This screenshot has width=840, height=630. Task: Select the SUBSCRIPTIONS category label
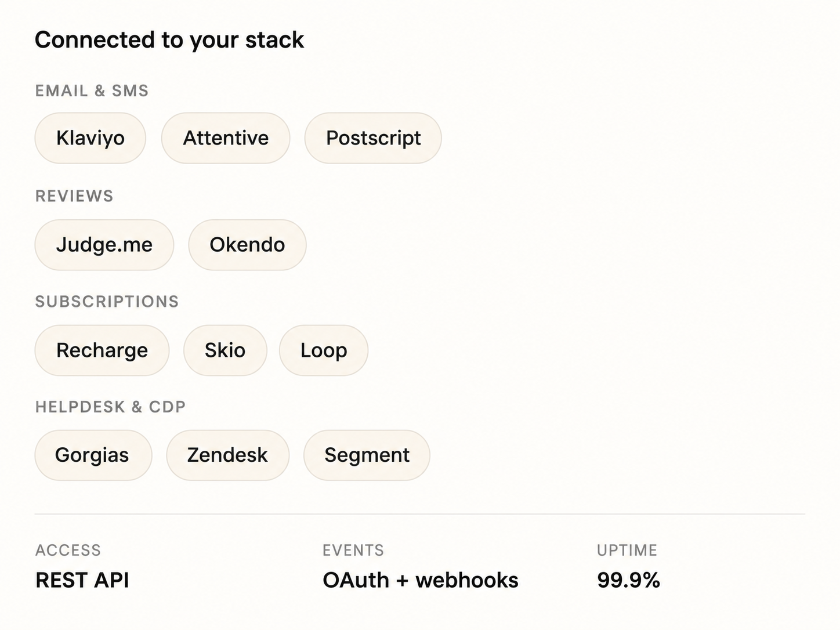(x=107, y=302)
